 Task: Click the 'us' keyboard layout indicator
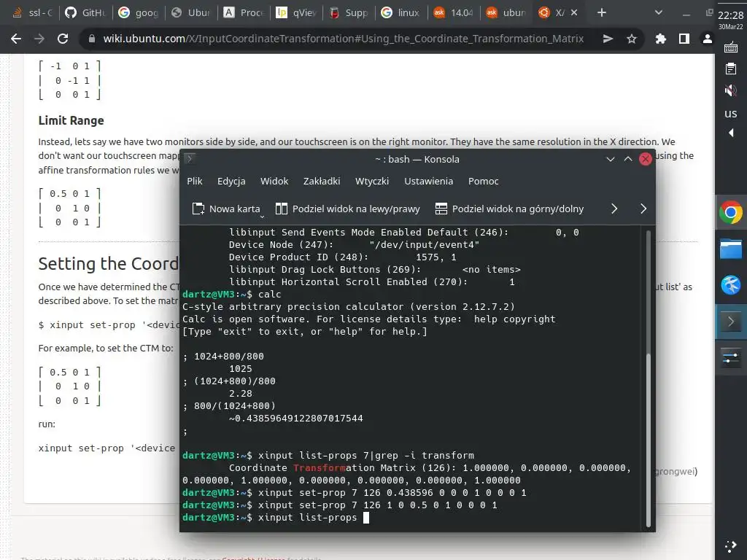(x=731, y=113)
